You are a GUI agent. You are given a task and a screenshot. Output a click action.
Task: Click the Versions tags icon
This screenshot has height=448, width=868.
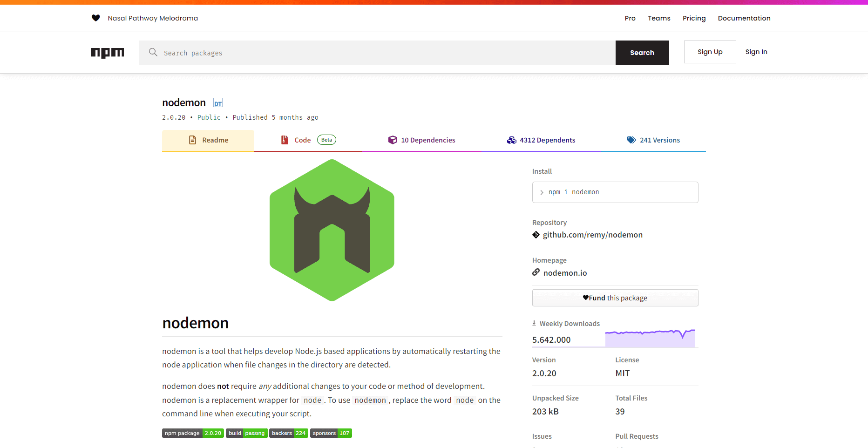(x=631, y=140)
